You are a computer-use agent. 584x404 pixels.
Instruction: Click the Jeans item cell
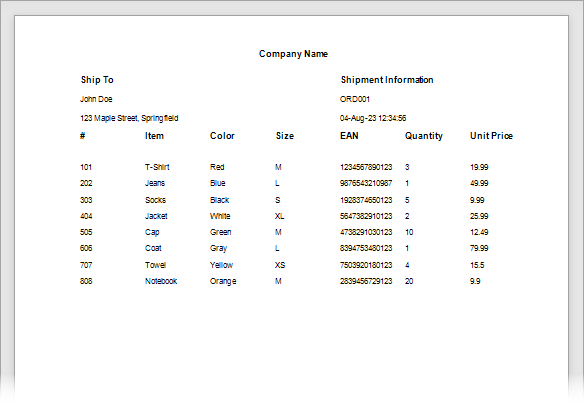155,183
